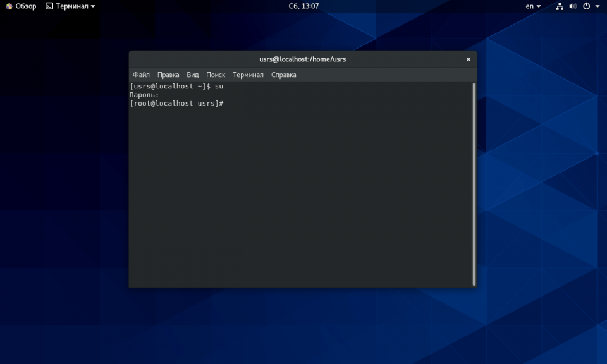Open the Справка help menu
Viewport: 607px width, 364px height.
tap(284, 75)
